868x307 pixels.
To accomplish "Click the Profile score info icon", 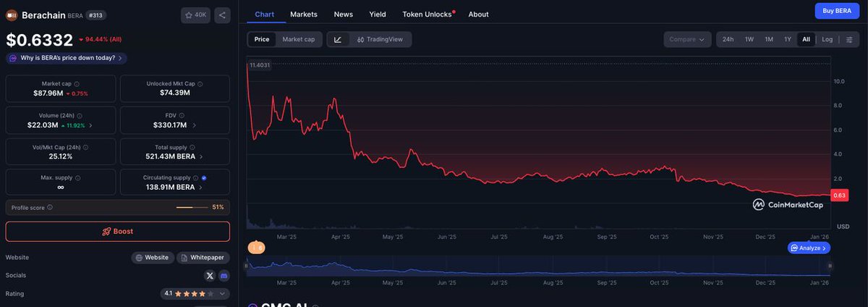I will point(50,207).
